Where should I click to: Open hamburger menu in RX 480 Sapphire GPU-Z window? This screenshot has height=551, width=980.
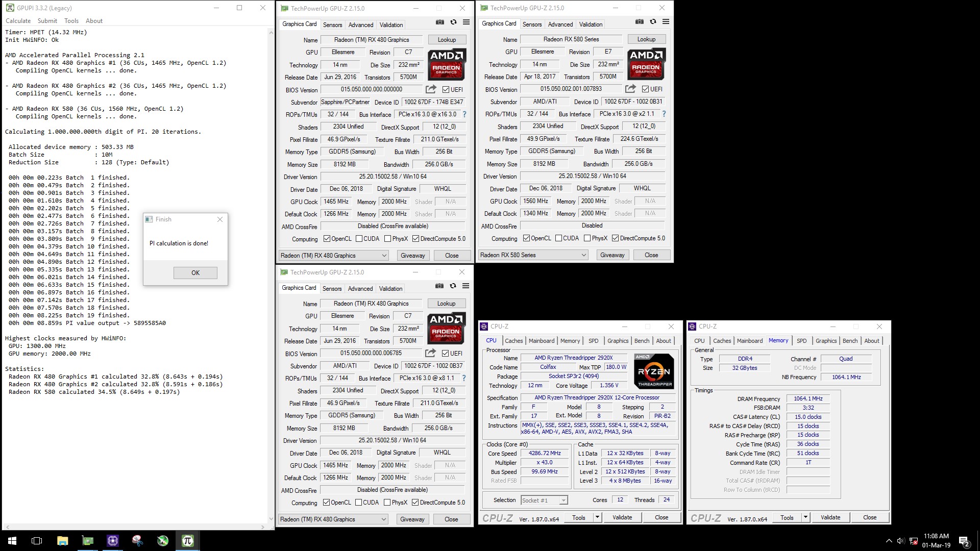466,22
